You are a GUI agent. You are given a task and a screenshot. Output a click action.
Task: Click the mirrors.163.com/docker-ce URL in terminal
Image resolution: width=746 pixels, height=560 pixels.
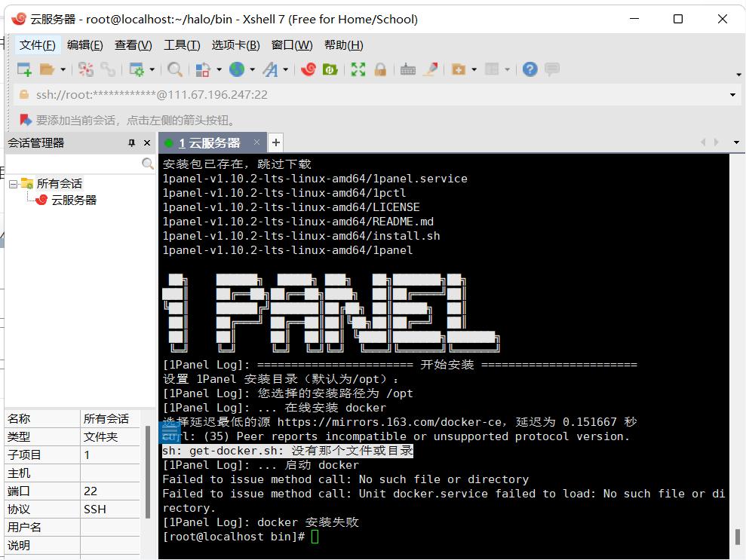click(x=389, y=422)
